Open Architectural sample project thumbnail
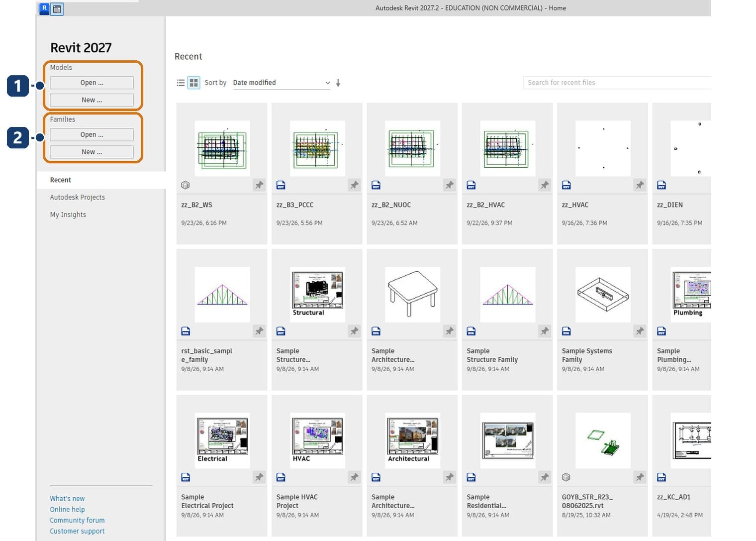The image size is (756, 541). click(412, 440)
